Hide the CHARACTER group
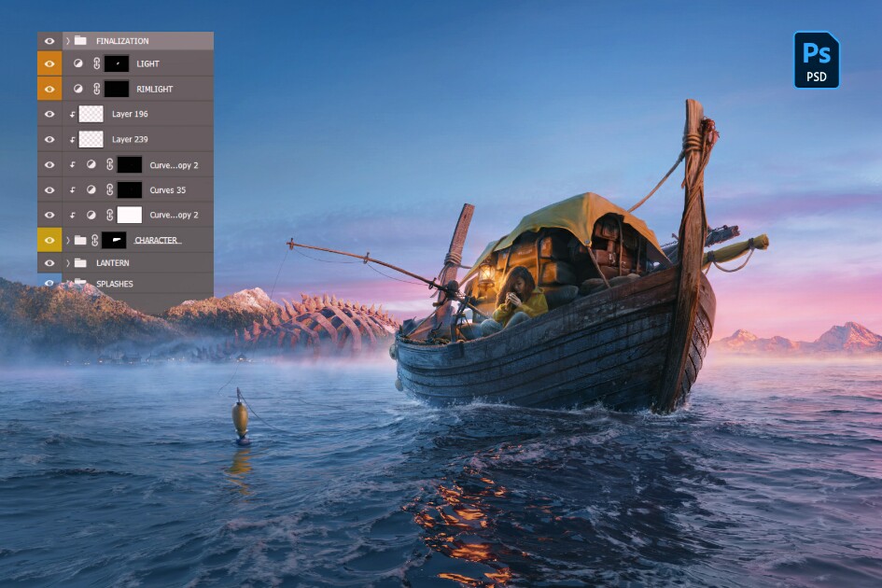 point(49,240)
